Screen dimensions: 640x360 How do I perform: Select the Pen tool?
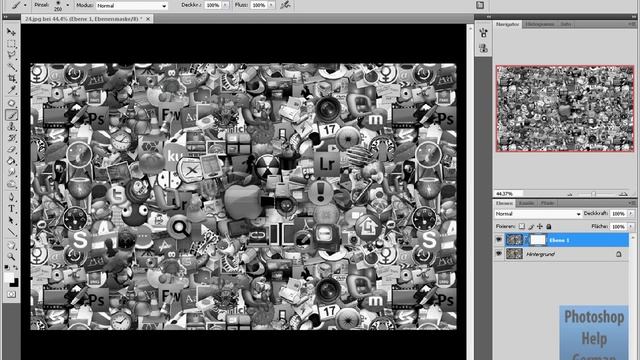[11, 197]
